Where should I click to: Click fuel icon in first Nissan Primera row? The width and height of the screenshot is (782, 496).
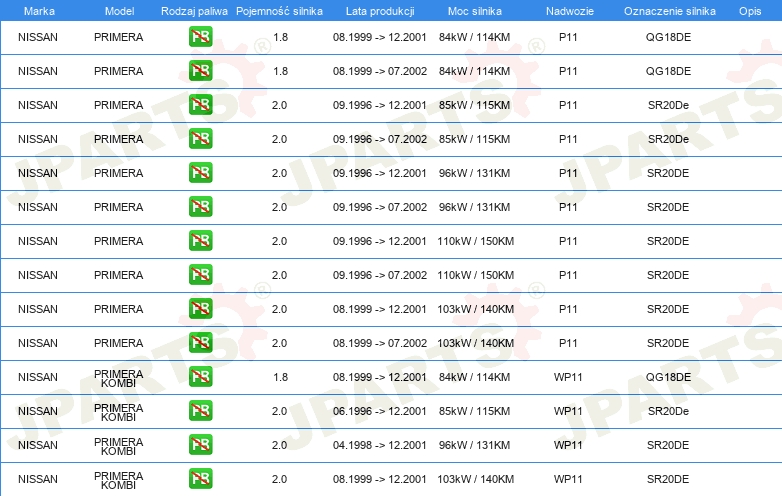pyautogui.click(x=200, y=37)
